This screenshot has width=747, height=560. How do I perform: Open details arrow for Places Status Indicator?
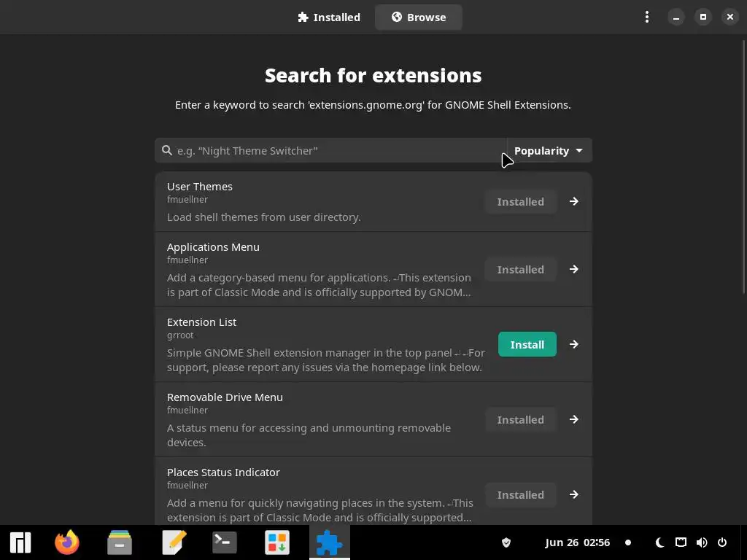[x=574, y=495]
